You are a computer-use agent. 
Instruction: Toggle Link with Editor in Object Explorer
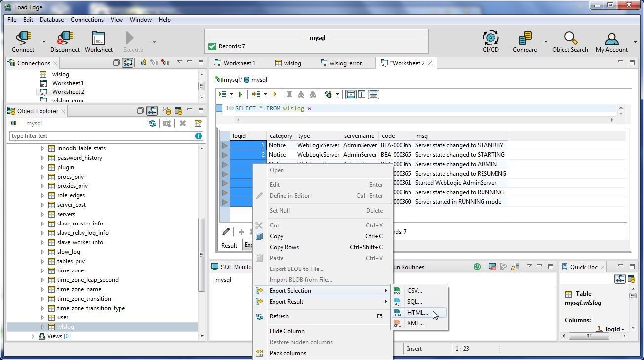(x=152, y=111)
